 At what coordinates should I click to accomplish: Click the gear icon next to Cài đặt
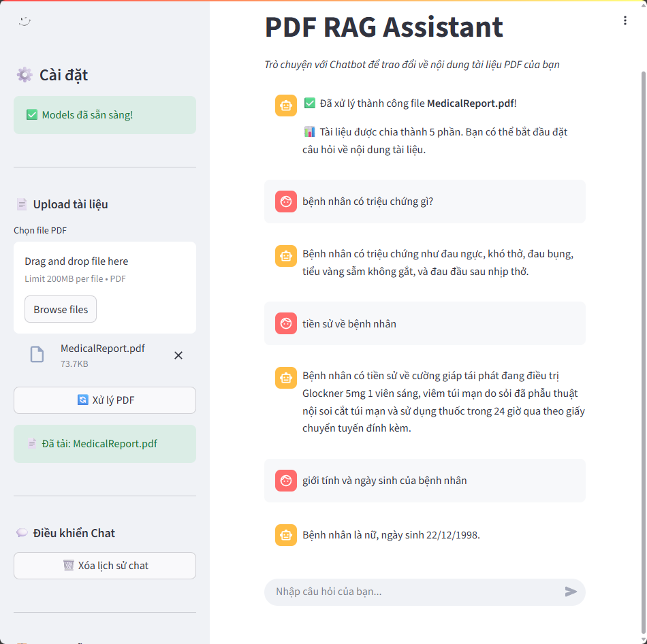pos(25,75)
